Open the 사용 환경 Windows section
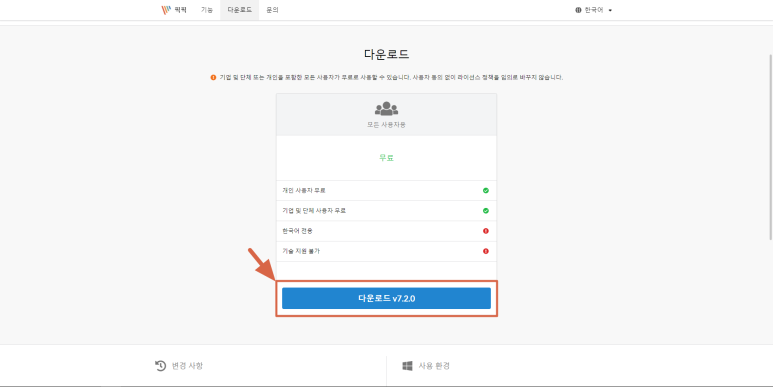 [426, 366]
